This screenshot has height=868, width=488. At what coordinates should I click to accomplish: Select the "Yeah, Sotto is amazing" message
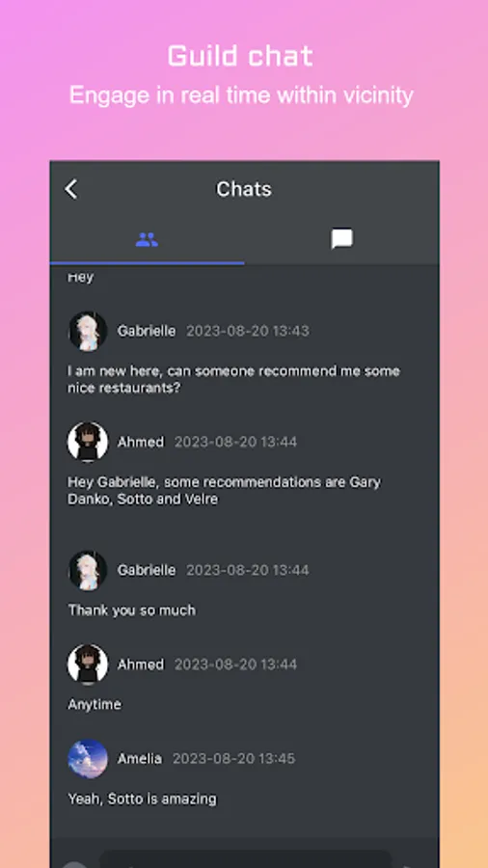142,799
